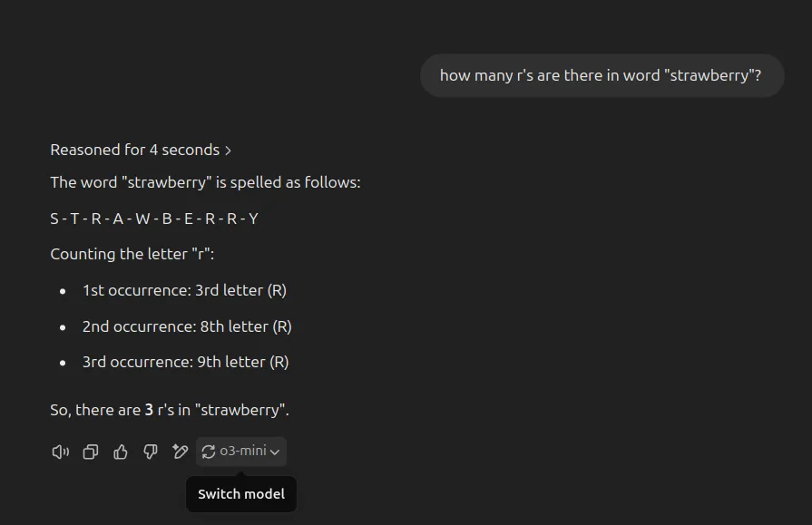Expand the "Reasoned for 4 seconds" section
The width and height of the screenshot is (812, 525).
[x=141, y=150]
